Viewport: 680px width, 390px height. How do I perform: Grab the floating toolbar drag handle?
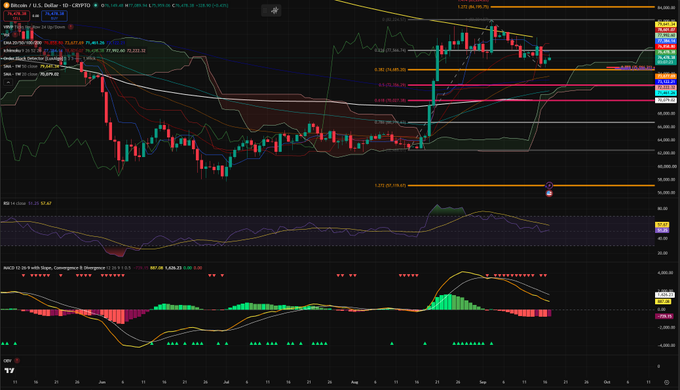[265, 10]
